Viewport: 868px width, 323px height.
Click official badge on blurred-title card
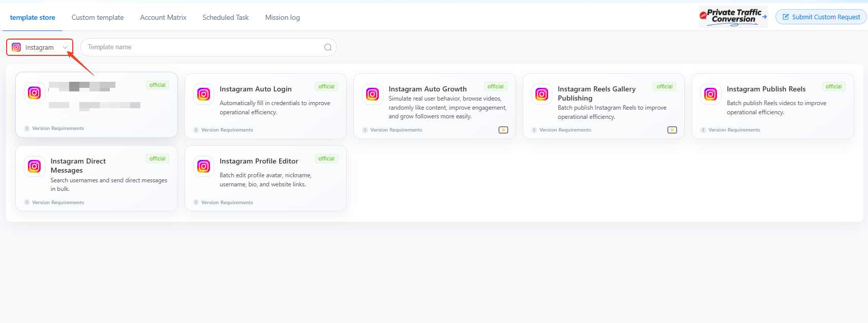[x=158, y=85]
